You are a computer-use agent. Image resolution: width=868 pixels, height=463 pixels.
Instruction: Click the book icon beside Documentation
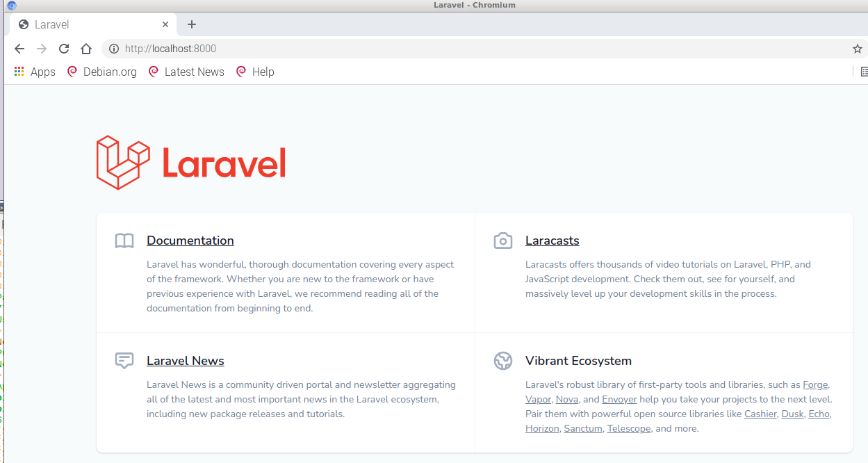[124, 241]
